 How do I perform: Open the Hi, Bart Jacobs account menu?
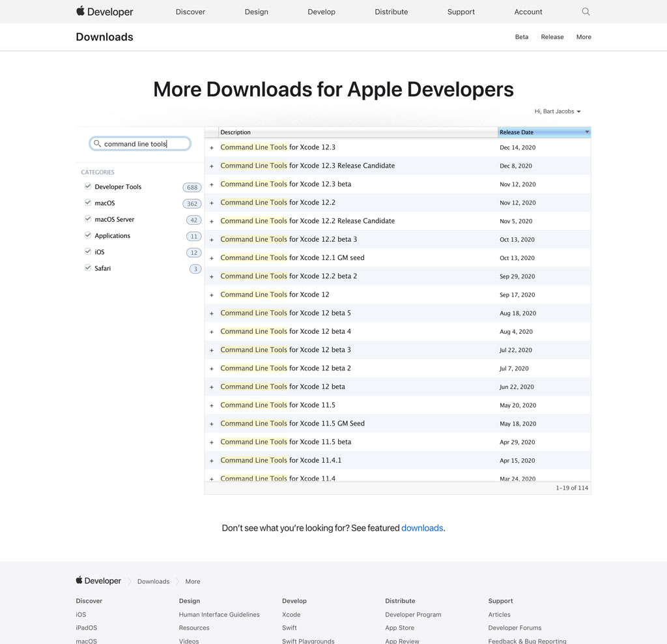(x=557, y=111)
